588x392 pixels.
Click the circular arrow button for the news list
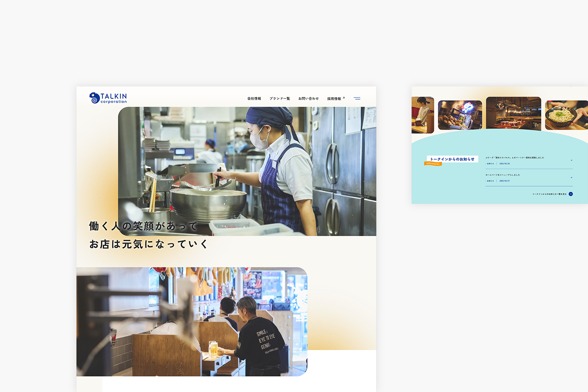click(570, 194)
